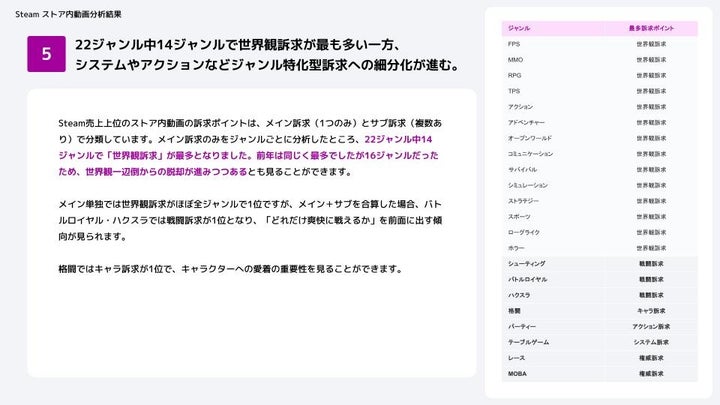Click '世界観訴求' value in ホラー row

(x=651, y=248)
